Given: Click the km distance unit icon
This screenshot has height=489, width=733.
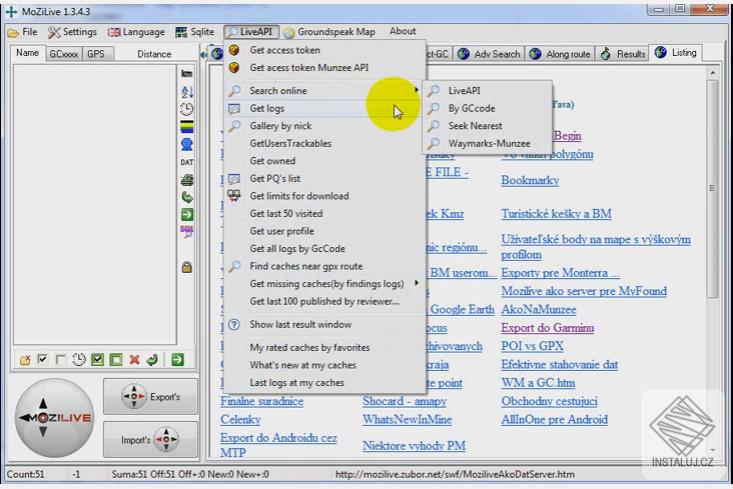Looking at the screenshot, I should (x=187, y=73).
